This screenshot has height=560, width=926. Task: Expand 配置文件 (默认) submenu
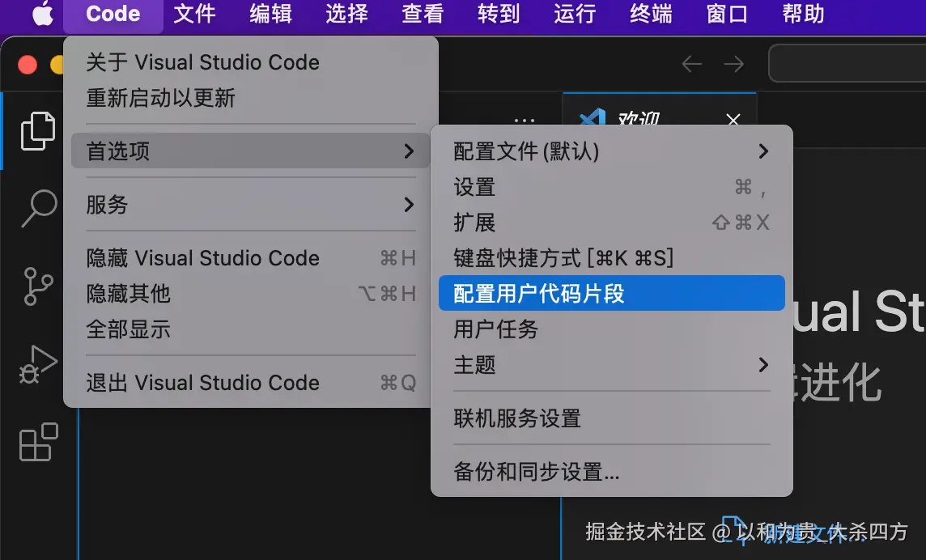tap(612, 151)
